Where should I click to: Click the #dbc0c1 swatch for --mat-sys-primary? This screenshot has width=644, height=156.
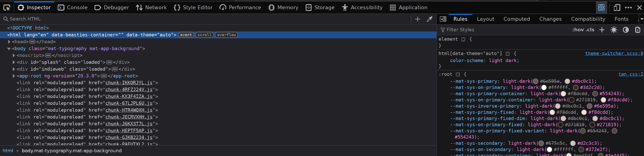click(x=567, y=81)
